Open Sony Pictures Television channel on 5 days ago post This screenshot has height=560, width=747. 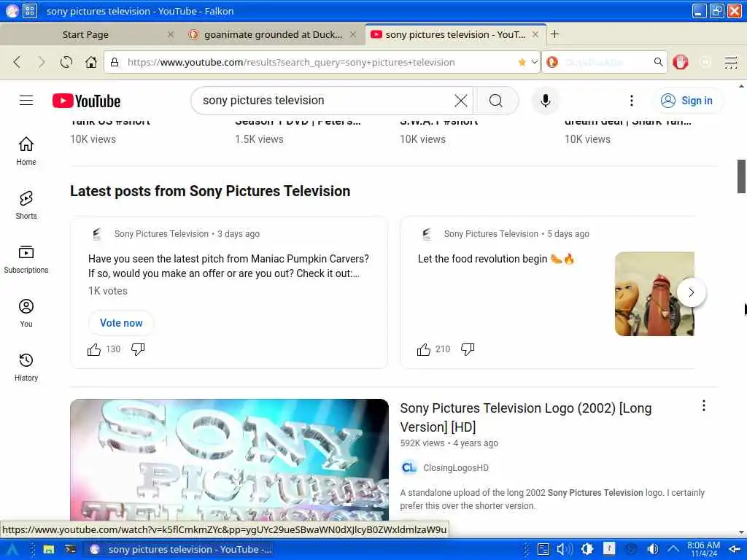[x=491, y=234]
